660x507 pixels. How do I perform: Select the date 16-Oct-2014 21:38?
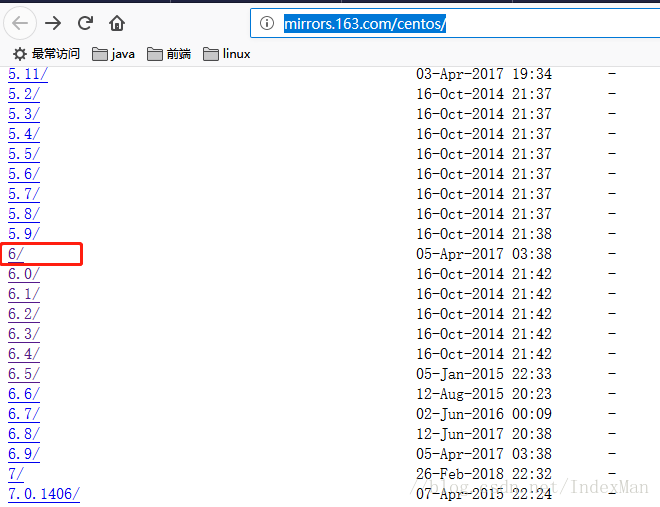[484, 234]
